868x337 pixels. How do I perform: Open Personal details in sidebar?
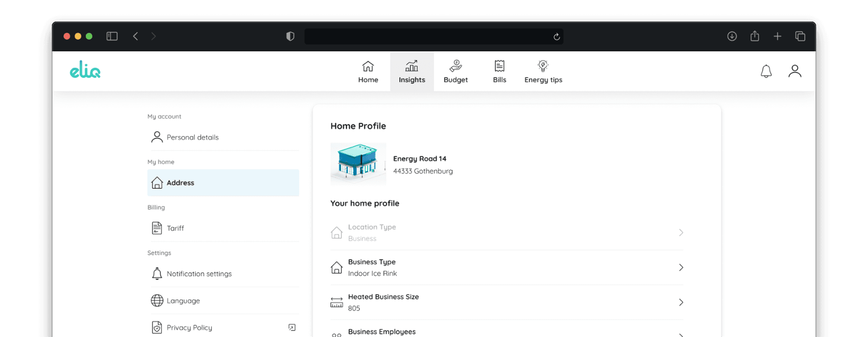click(223, 137)
